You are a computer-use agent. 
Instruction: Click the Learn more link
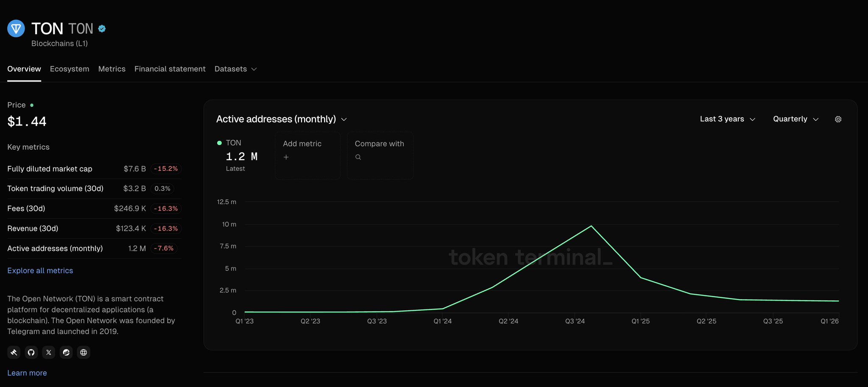pos(27,373)
